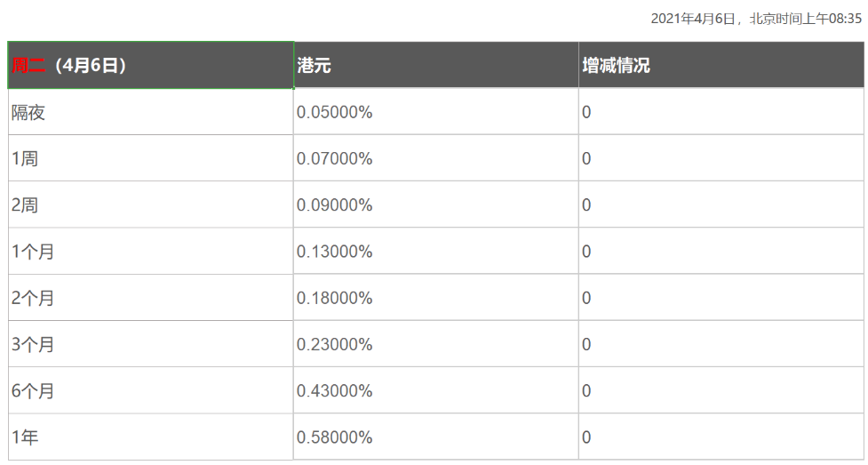Click the 隔夜 row label
The width and height of the screenshot is (868, 465).
(28, 112)
